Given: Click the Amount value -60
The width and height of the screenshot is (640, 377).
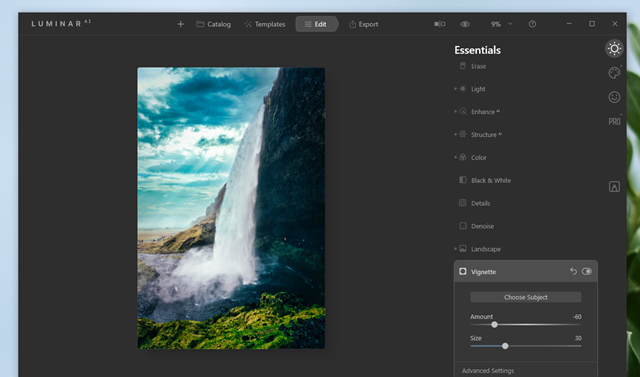Looking at the screenshot, I should pyautogui.click(x=577, y=317).
